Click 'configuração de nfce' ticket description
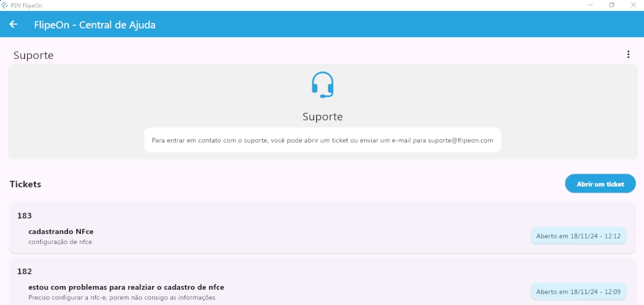Screen dimensions: 644x305 pos(60,242)
